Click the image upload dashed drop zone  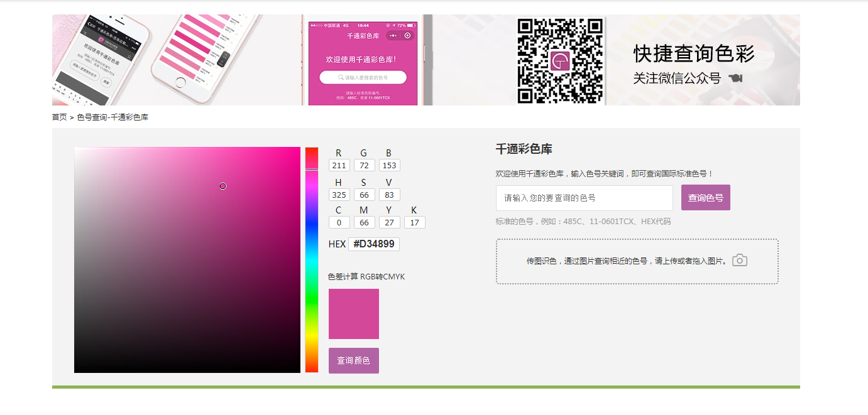[637, 261]
